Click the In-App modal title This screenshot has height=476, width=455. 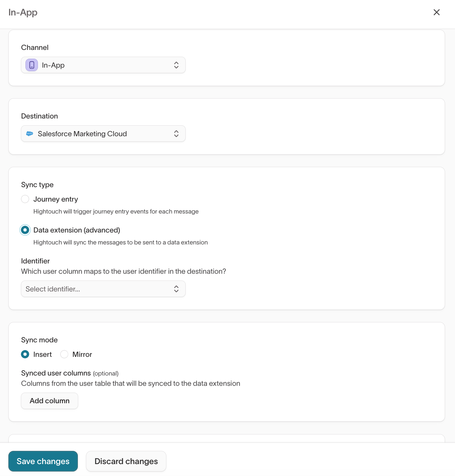coord(23,12)
